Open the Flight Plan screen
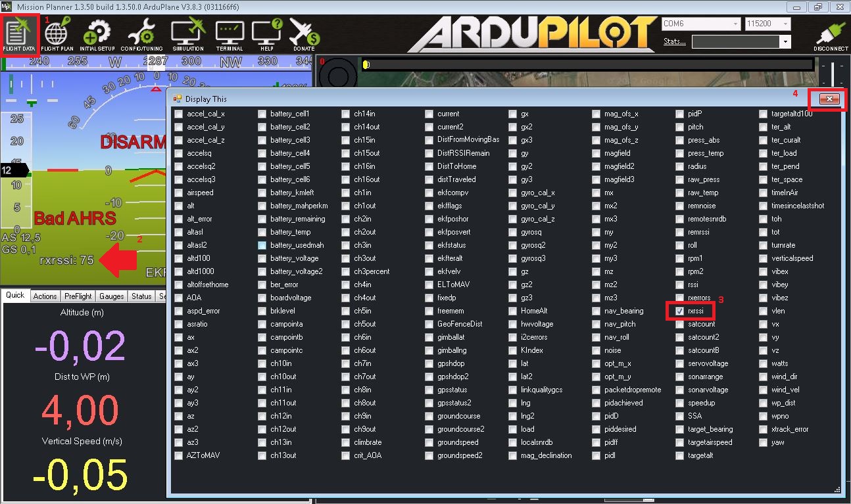 click(x=57, y=34)
